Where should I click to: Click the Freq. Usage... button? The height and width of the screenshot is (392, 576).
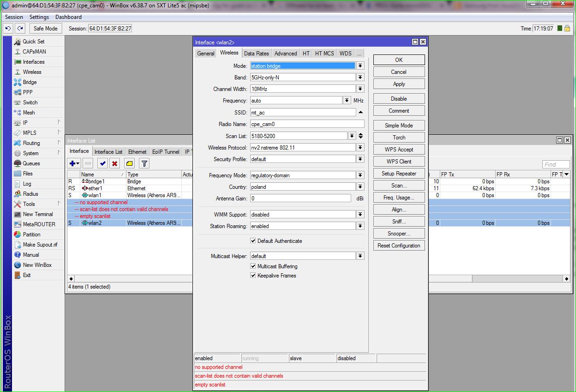click(399, 198)
